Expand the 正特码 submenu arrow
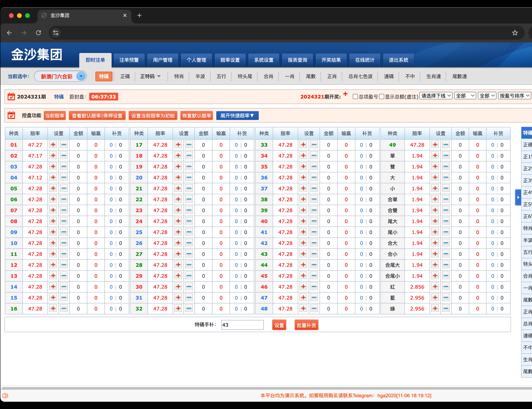 (x=159, y=76)
